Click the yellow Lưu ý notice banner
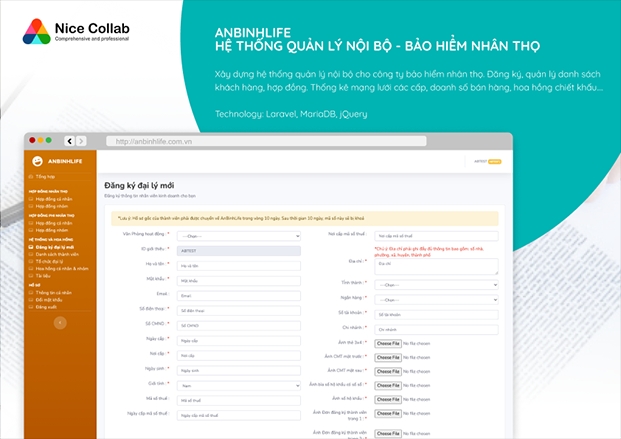This screenshot has width=621, height=439. point(305,218)
